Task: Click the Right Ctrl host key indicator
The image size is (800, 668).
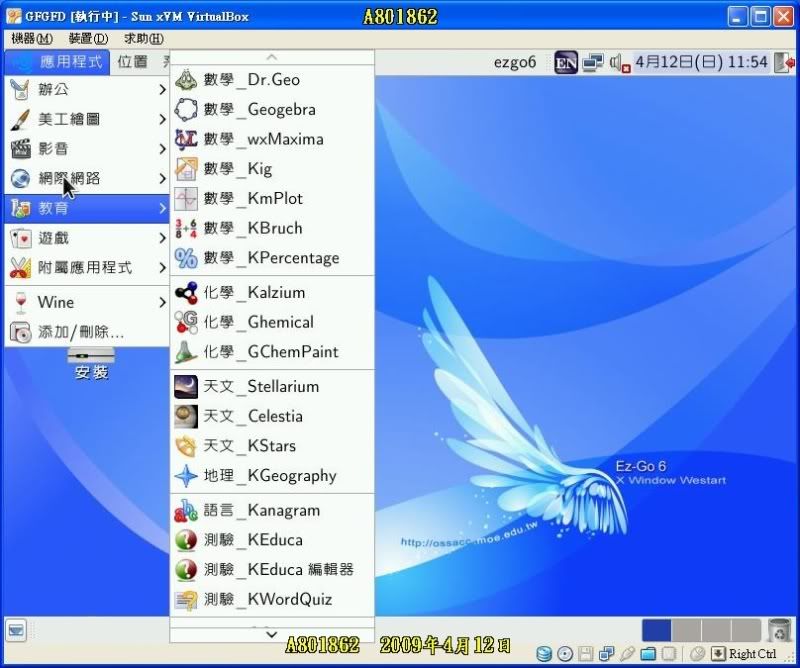Action: tap(753, 654)
